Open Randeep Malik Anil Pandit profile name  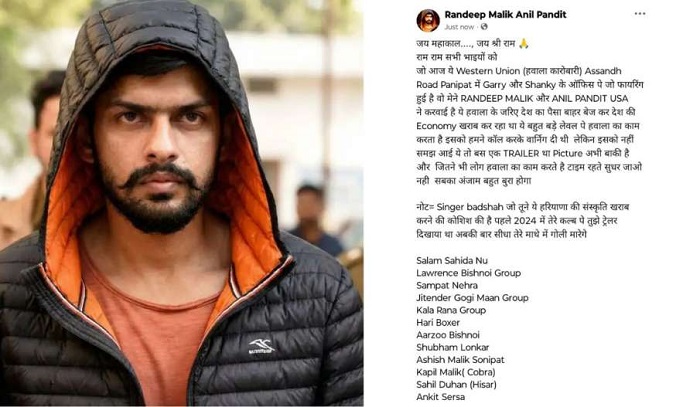click(505, 15)
